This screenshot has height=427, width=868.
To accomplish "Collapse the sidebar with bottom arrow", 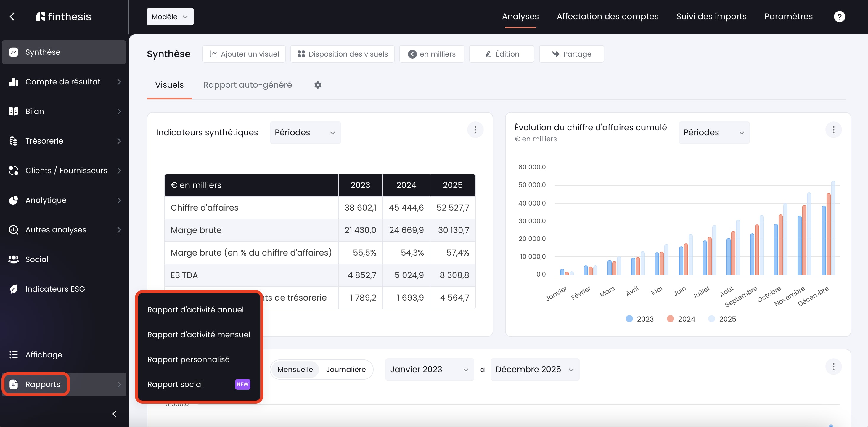I will pyautogui.click(x=115, y=414).
